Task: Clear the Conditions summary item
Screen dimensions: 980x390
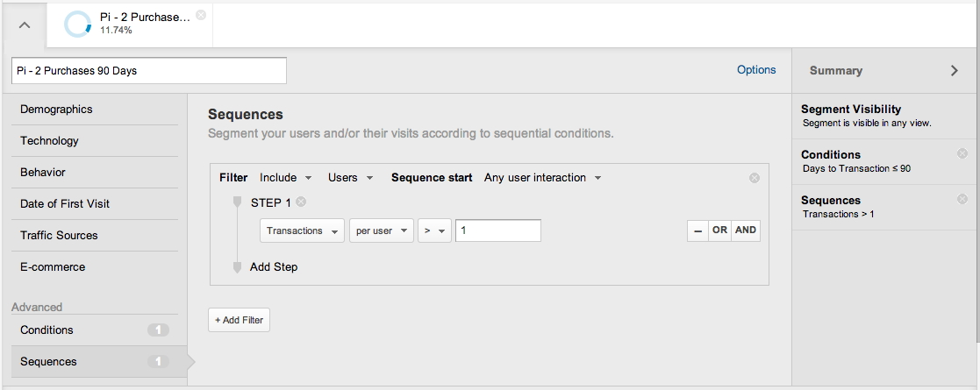Action: pyautogui.click(x=962, y=153)
